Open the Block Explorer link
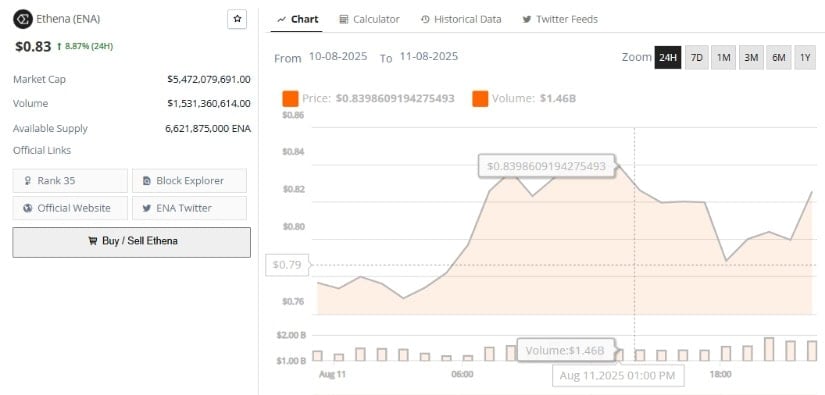Image resolution: width=825 pixels, height=395 pixels. click(189, 180)
